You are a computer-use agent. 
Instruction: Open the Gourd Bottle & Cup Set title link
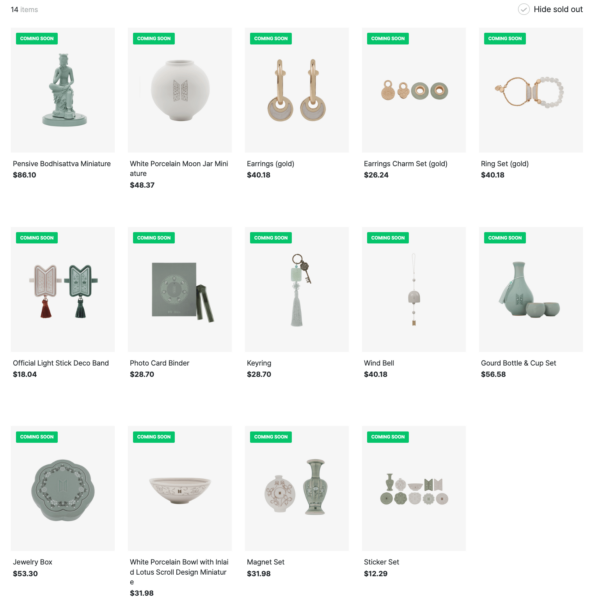(518, 363)
